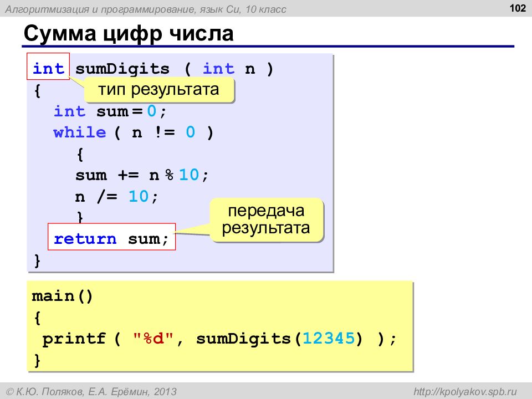532x399 pixels.
Task: Click the boxed "return sum;" statement
Action: pos(111,237)
